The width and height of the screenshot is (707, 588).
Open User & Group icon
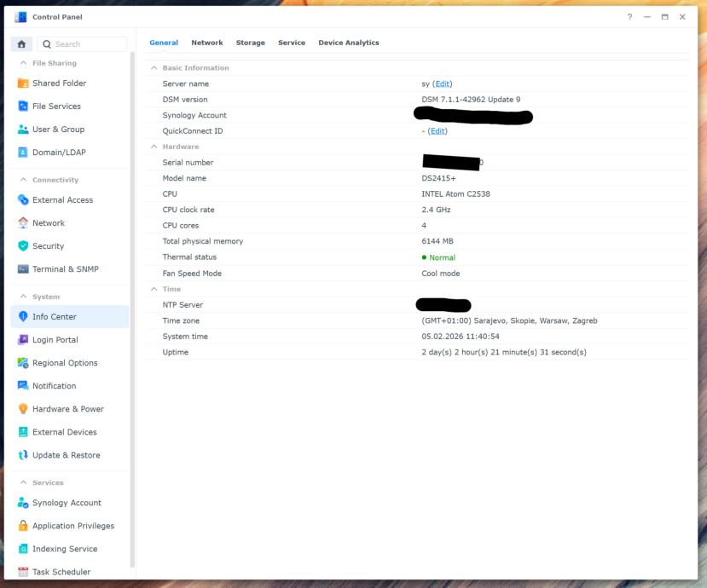pyautogui.click(x=23, y=130)
